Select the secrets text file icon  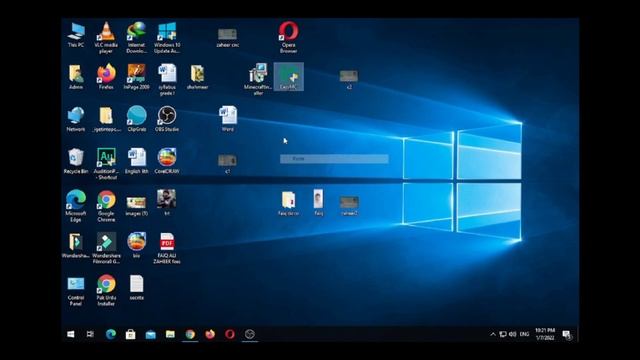click(x=136, y=287)
